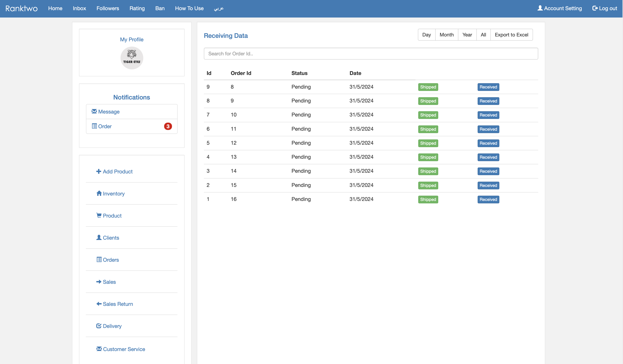Mark order 16 as Received

pos(488,200)
